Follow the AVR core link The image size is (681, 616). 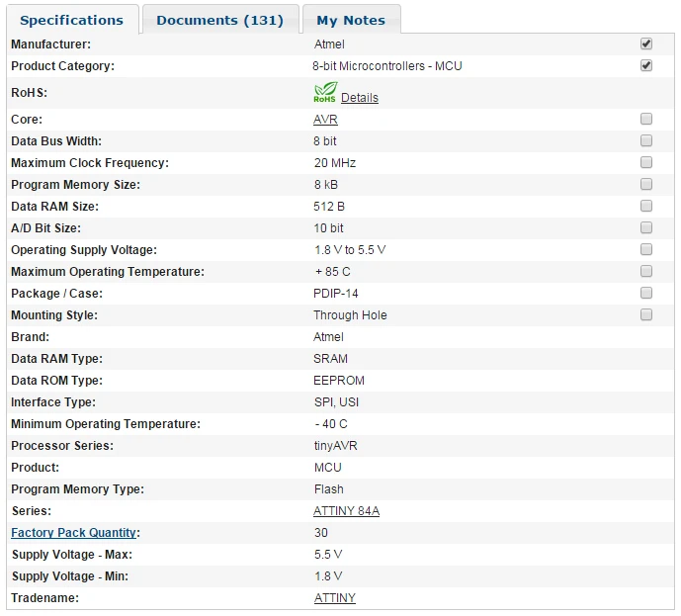(x=325, y=120)
